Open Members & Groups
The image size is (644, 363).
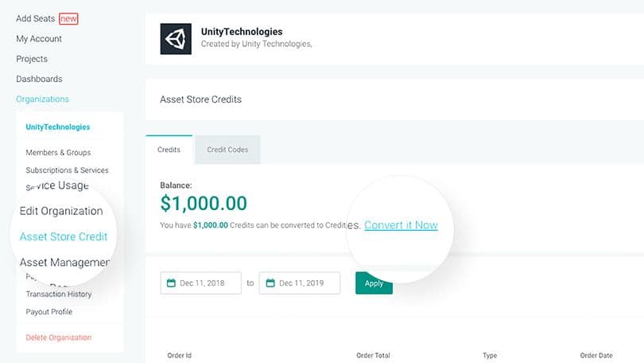point(58,152)
